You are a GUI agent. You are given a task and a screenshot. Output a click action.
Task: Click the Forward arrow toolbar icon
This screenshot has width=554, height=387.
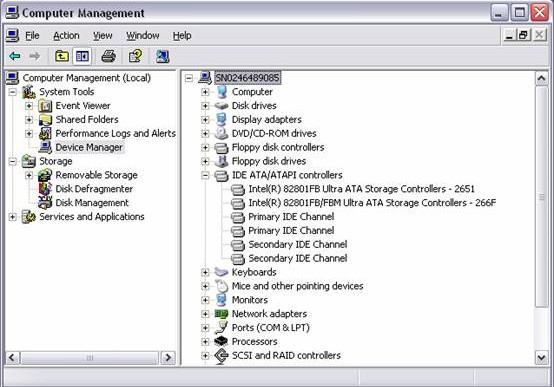(34, 56)
